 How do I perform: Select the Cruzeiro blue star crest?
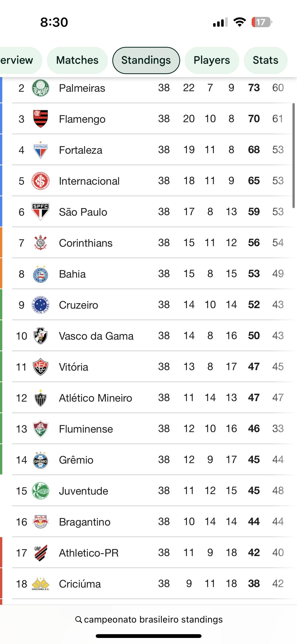point(40,305)
